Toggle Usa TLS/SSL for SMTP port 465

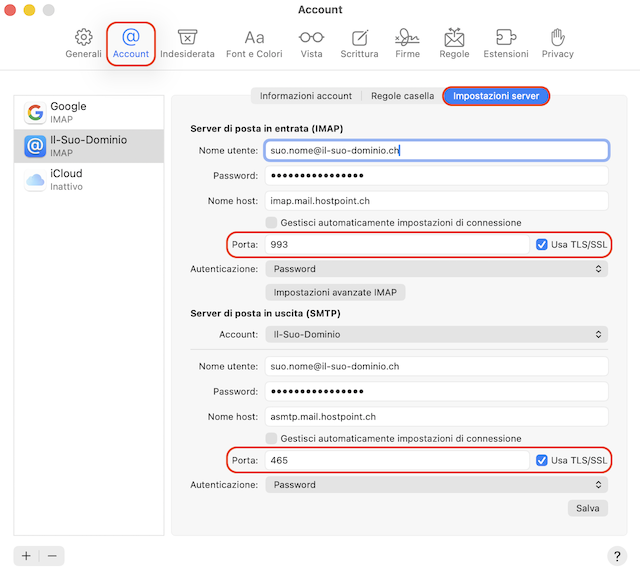(542, 460)
